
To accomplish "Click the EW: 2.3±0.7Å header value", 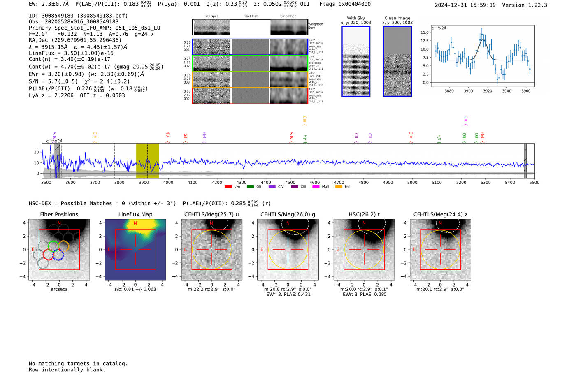I will click(49, 4).
